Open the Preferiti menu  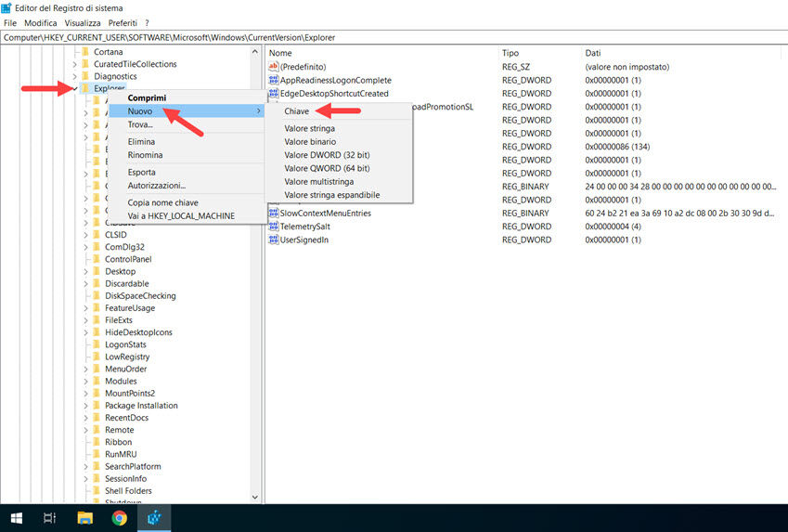(x=123, y=22)
